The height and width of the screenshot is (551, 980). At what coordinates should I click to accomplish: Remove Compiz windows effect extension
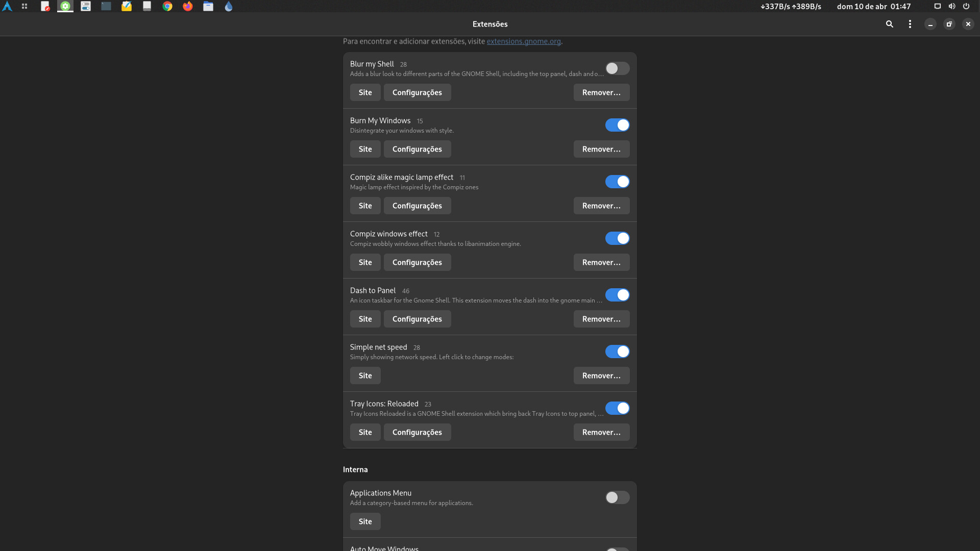[x=602, y=262]
